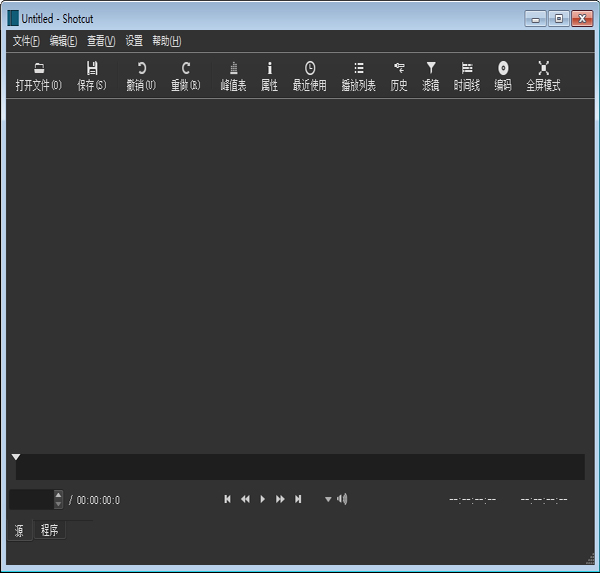The width and height of the screenshot is (600, 573).
Task: Start playback with play button
Action: click(262, 499)
